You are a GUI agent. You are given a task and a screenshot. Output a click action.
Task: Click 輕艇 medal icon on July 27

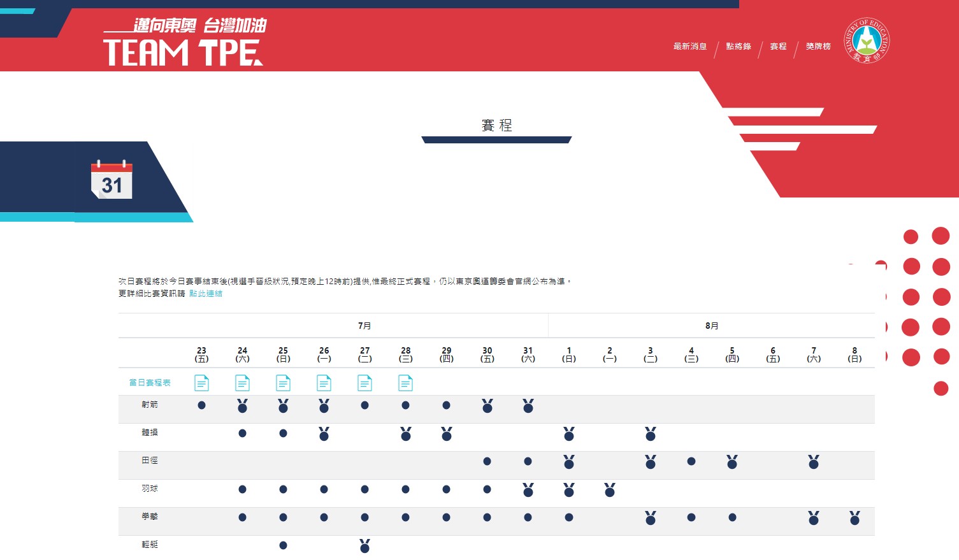point(364,546)
